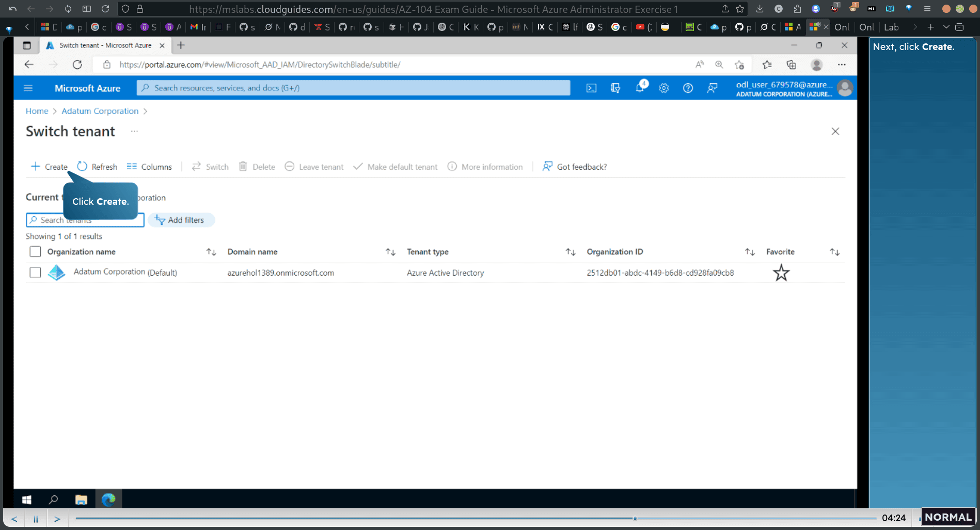
Task: Reload the Edge page in lab
Action: tap(77, 65)
